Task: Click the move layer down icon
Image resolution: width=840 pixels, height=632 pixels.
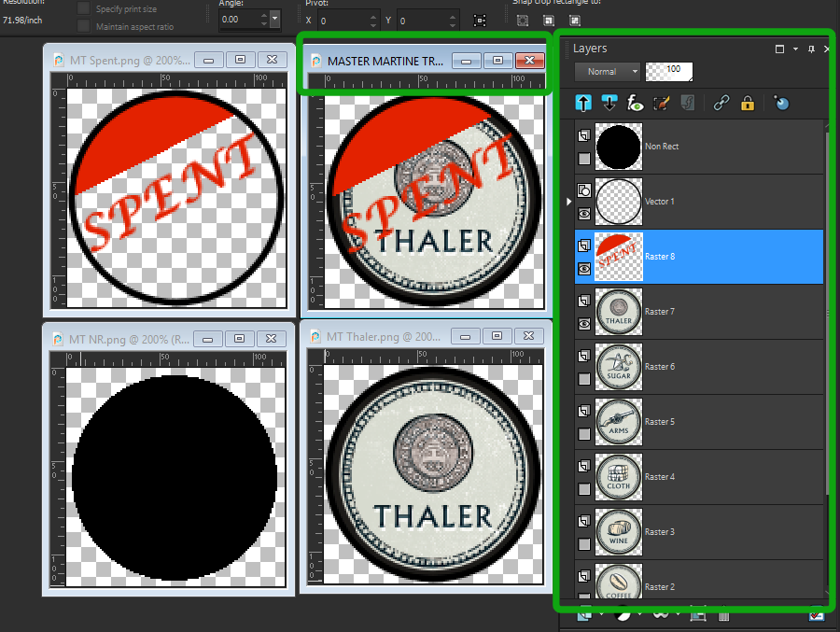Action: click(x=610, y=104)
